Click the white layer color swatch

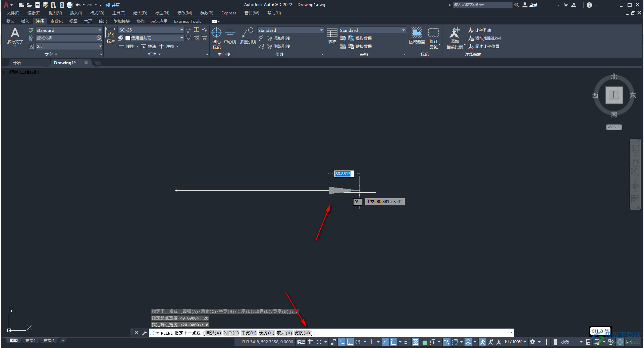point(128,38)
